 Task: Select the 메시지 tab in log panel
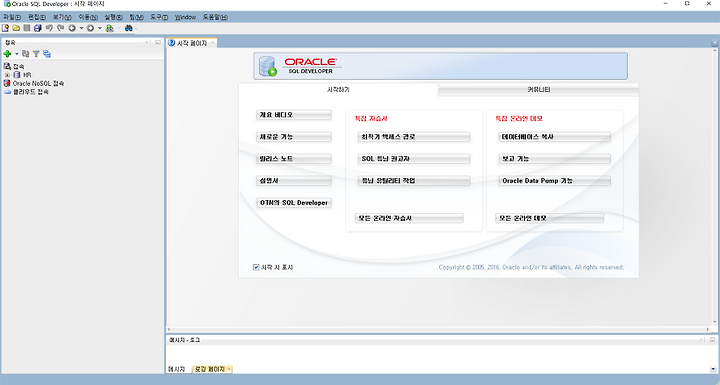point(176,369)
